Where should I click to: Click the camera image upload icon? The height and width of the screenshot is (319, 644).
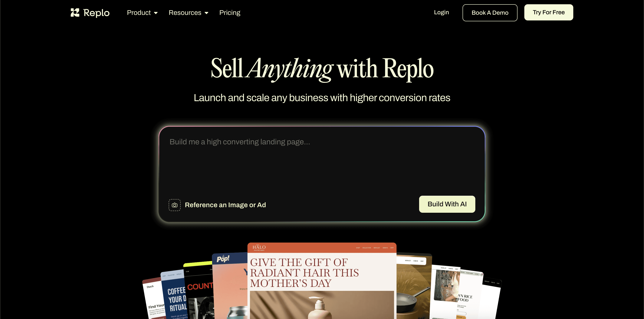pyautogui.click(x=174, y=205)
